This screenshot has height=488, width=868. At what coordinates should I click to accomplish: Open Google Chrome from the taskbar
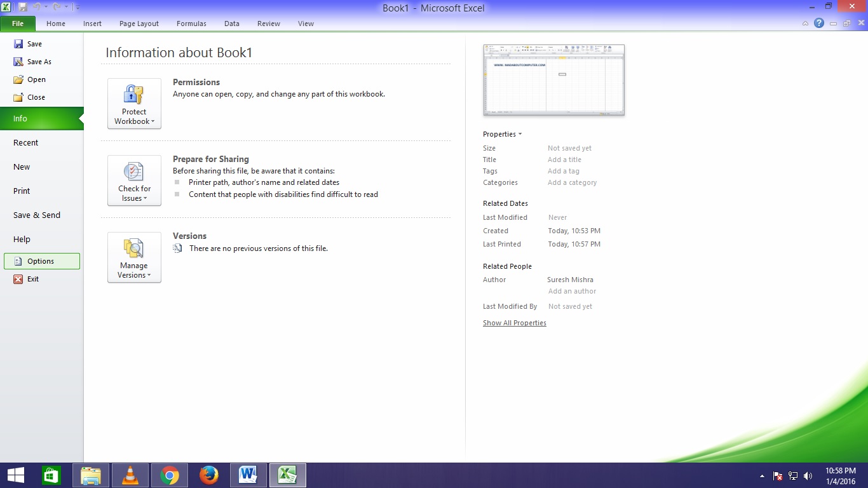pyautogui.click(x=170, y=475)
